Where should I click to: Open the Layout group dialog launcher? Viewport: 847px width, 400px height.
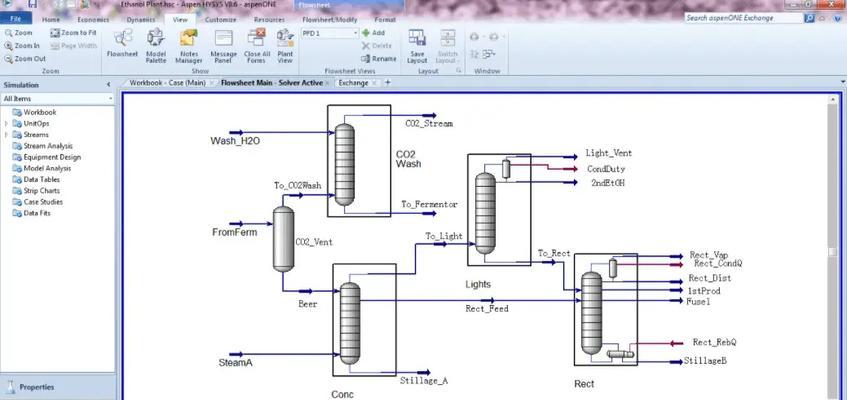click(x=459, y=71)
